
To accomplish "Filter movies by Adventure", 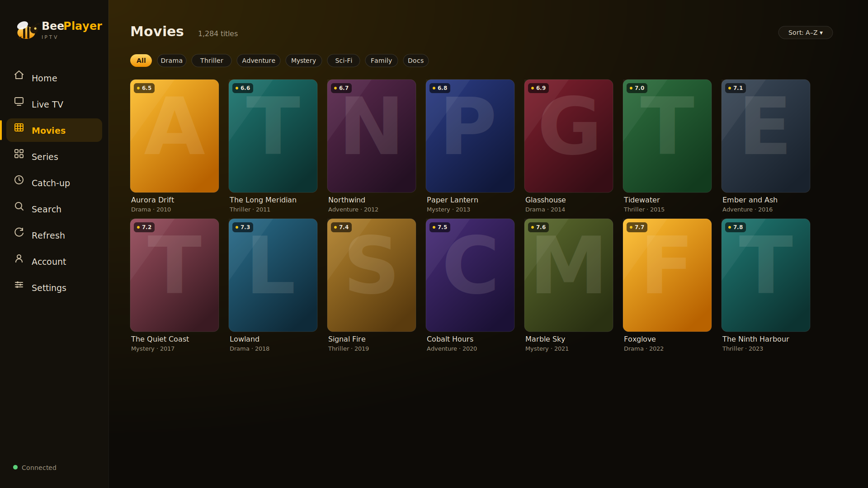I will point(259,61).
